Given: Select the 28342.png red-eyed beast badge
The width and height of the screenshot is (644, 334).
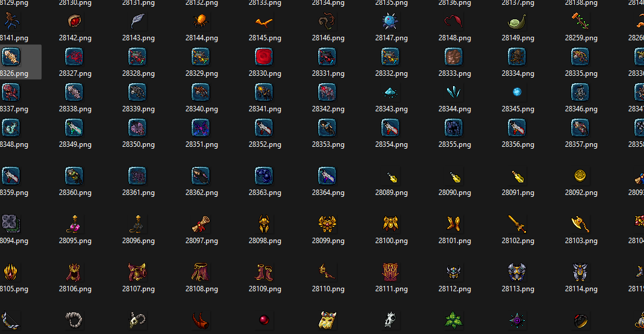Looking at the screenshot, I should click(327, 92).
